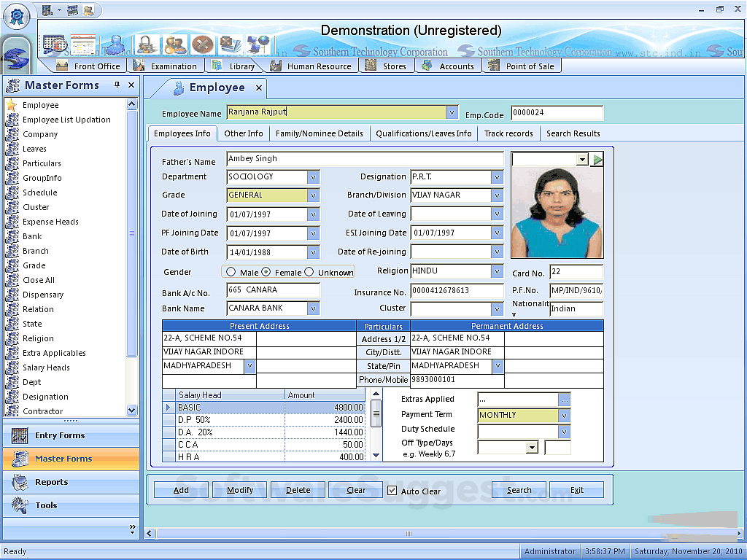The width and height of the screenshot is (747, 560).
Task: Open the Employee Name dropdown list
Action: coord(452,113)
